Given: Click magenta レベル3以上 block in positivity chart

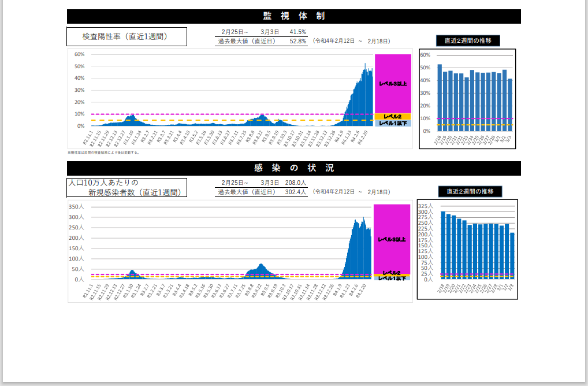Looking at the screenshot, I should 393,83.
